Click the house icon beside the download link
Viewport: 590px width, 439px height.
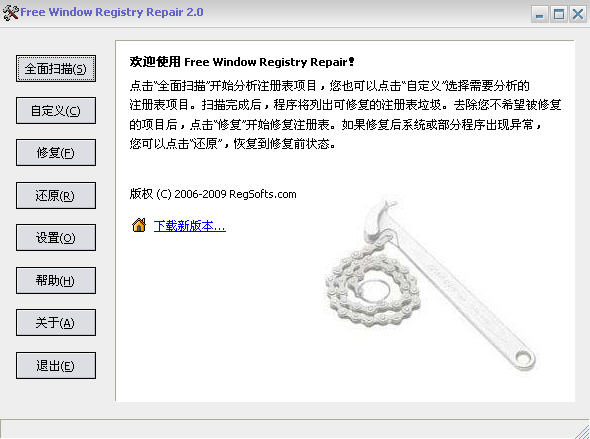click(x=139, y=225)
